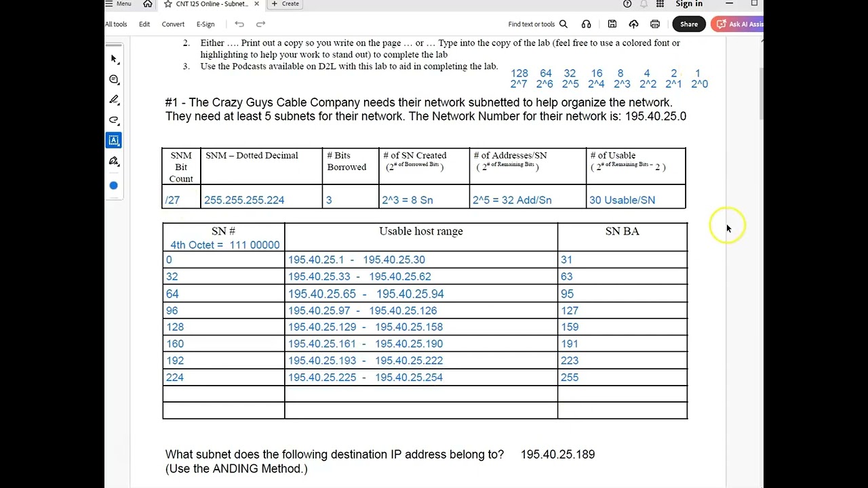Open Find text or tools search
The image size is (868, 488).
(538, 24)
